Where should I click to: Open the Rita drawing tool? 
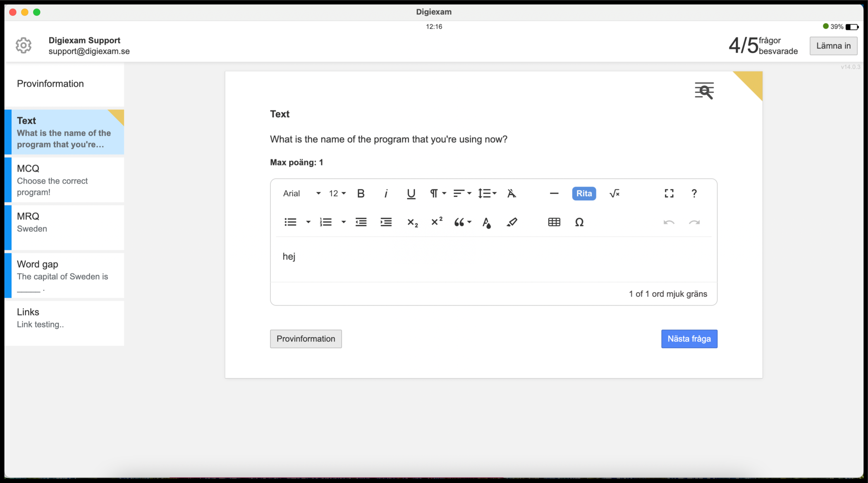point(584,193)
